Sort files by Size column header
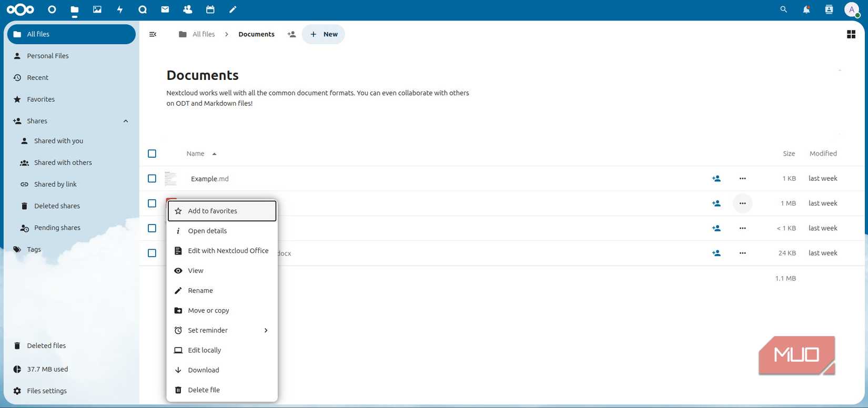This screenshot has height=408, width=868. click(789, 154)
